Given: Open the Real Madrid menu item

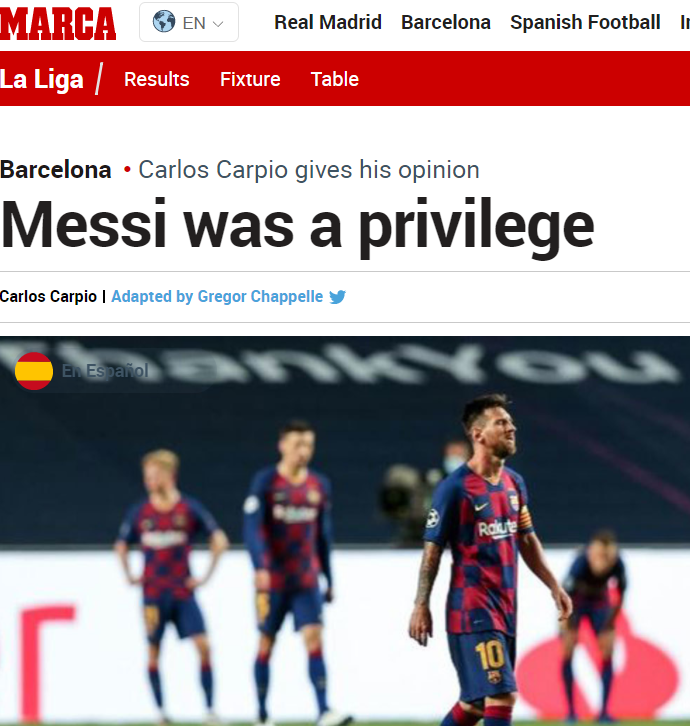Looking at the screenshot, I should 328,22.
